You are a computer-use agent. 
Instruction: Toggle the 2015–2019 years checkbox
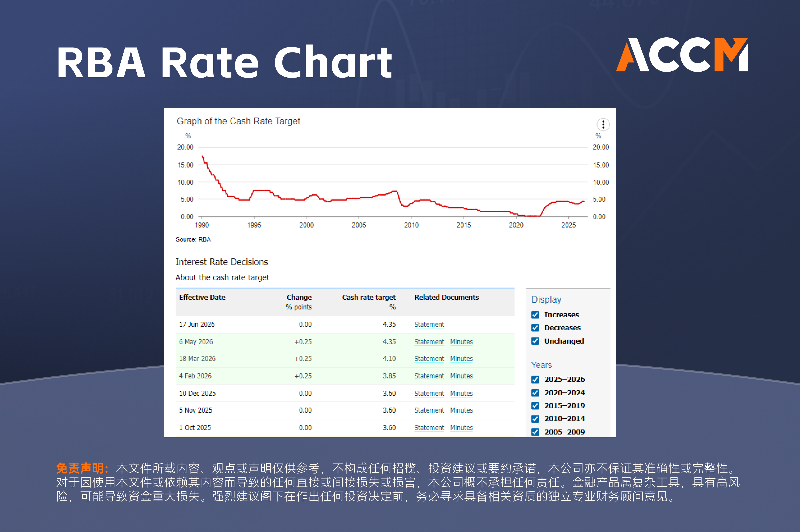(535, 406)
